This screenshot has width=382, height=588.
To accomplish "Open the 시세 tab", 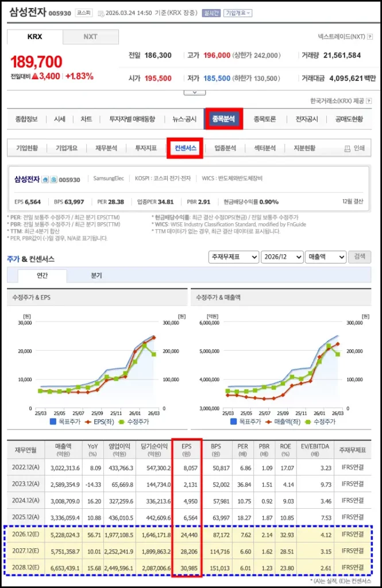I will 60,119.
